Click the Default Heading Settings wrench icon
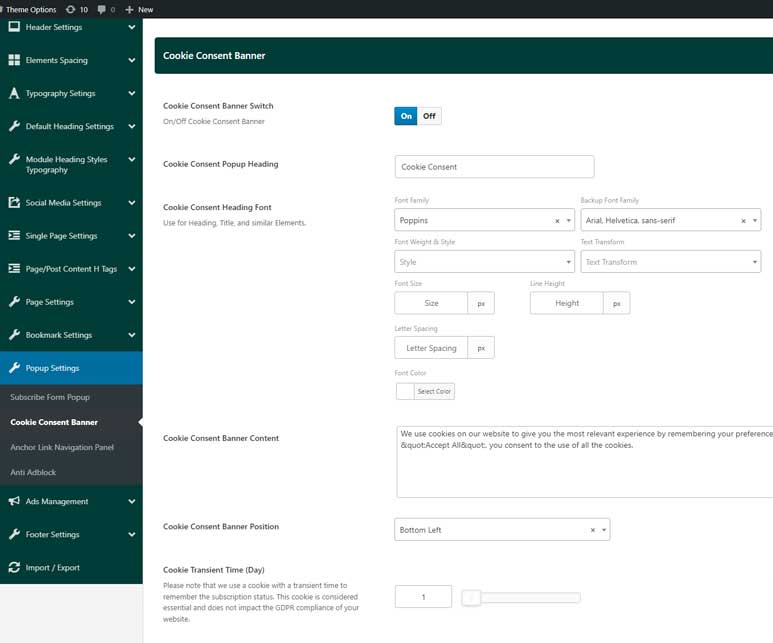 click(x=14, y=126)
